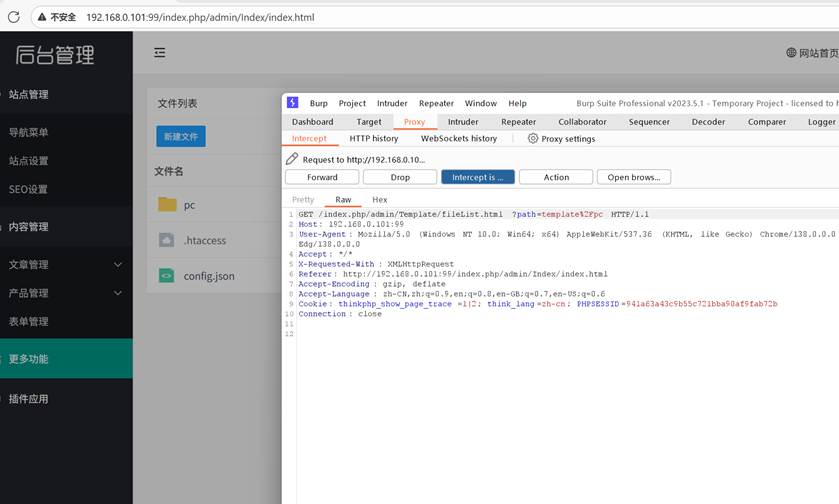The height and width of the screenshot is (504, 839).
Task: Switch to Raw request view
Action: (343, 200)
